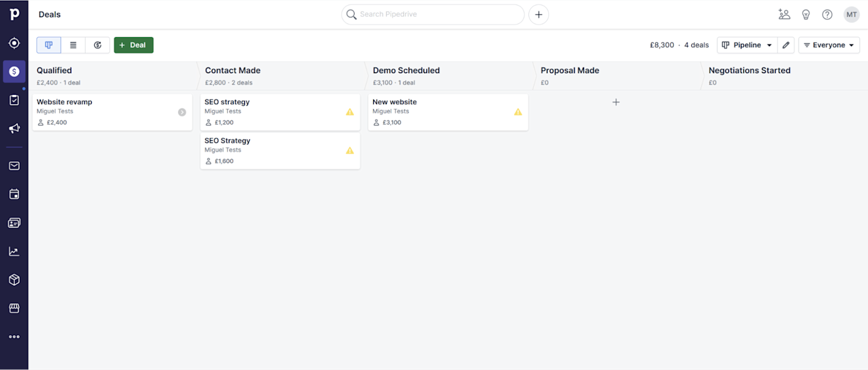Open the Contacts card icon in sidebar
The height and width of the screenshot is (370, 868).
point(14,223)
